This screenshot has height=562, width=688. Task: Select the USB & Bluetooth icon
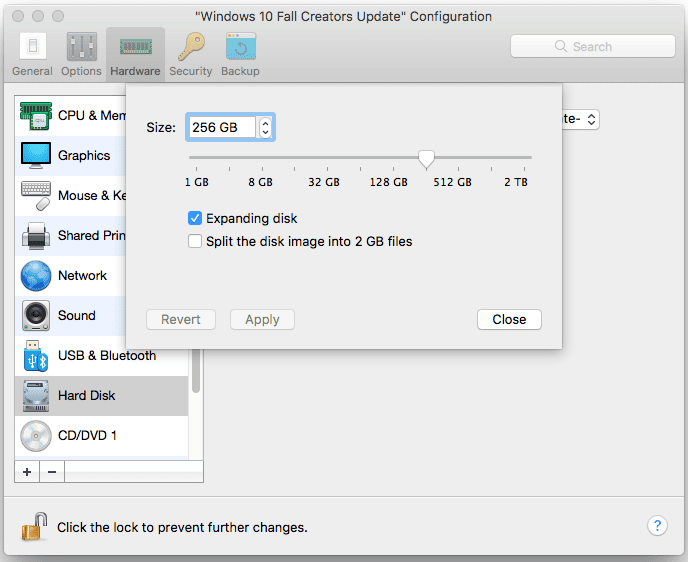[36, 356]
